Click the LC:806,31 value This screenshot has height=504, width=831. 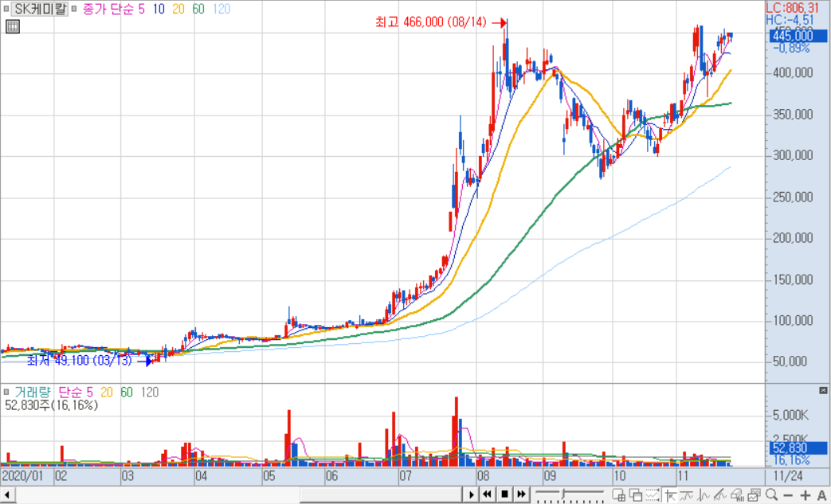click(792, 8)
